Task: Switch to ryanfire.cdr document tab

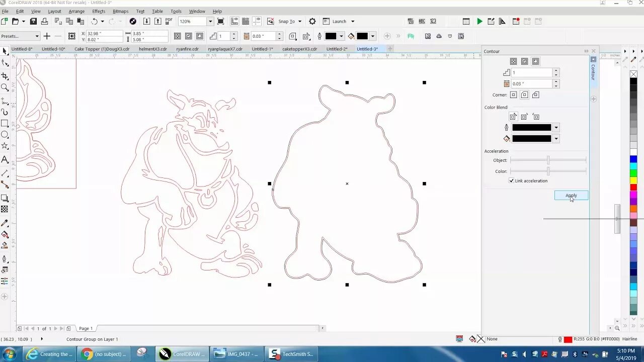Action: pyautogui.click(x=187, y=49)
